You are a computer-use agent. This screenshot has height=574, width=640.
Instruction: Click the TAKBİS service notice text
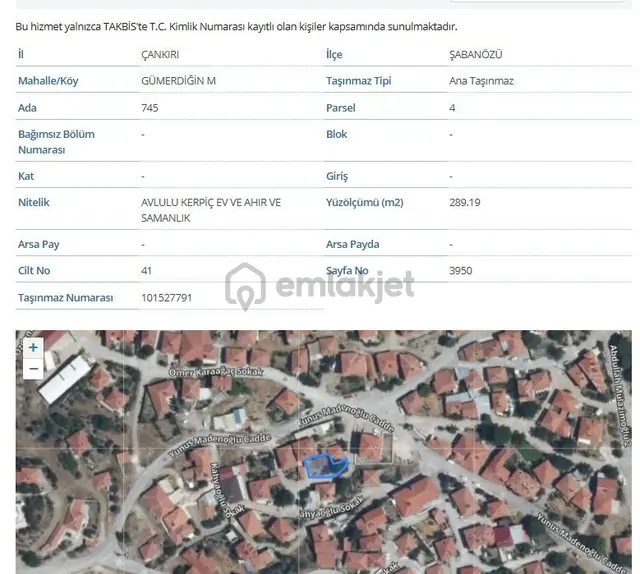236,27
